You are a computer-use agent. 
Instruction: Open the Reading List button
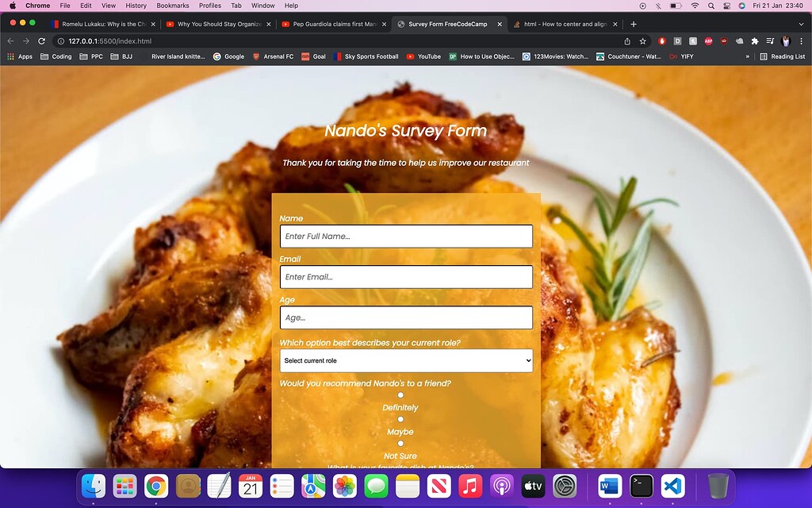(x=783, y=56)
